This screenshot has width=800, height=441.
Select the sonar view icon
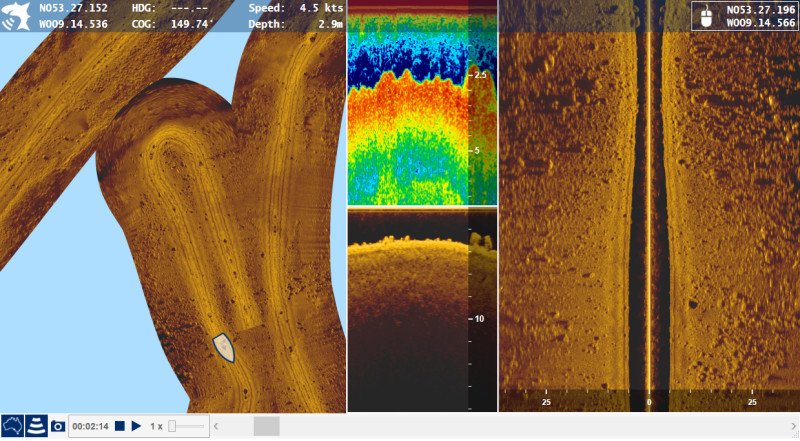pyautogui.click(x=36, y=426)
